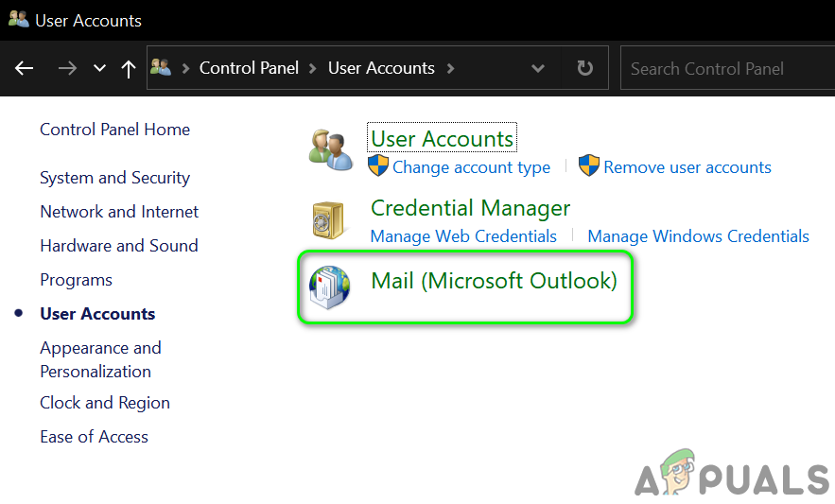Image resolution: width=835 pixels, height=504 pixels.
Task: Open the recent locations dropdown arrow
Action: tap(99, 68)
